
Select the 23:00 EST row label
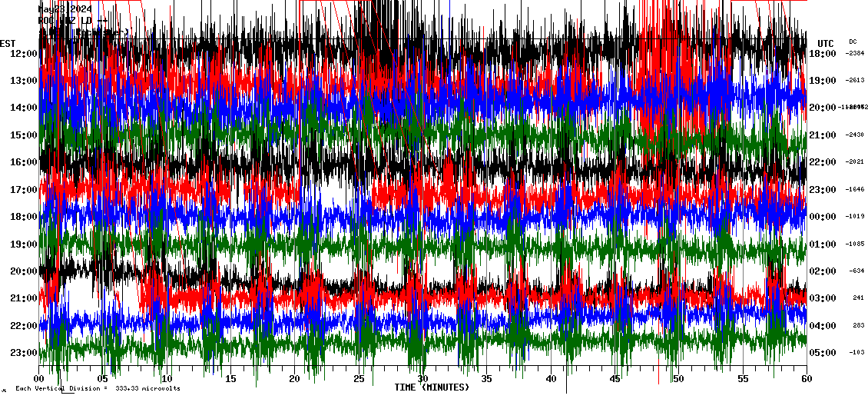pyautogui.click(x=24, y=353)
